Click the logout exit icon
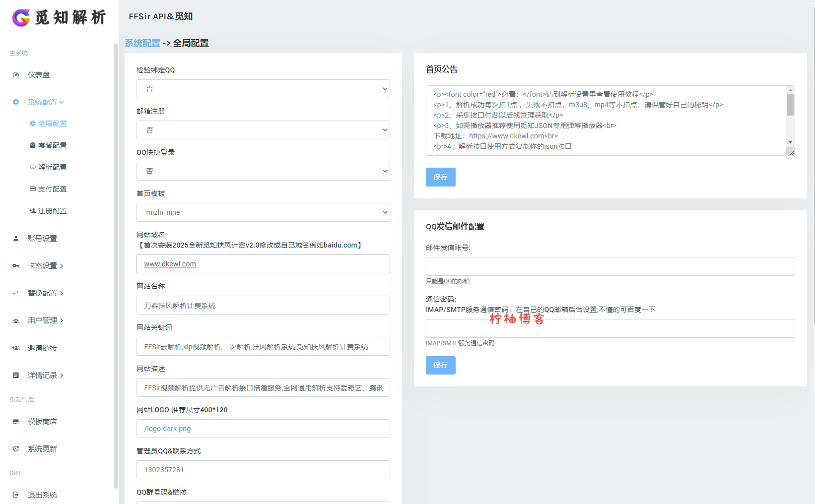The height and width of the screenshot is (504, 815). [16, 495]
